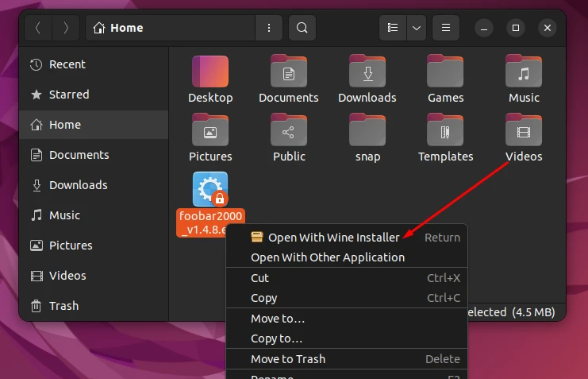Image resolution: width=588 pixels, height=379 pixels.
Task: Expand the view options dropdown arrow
Action: tap(417, 28)
